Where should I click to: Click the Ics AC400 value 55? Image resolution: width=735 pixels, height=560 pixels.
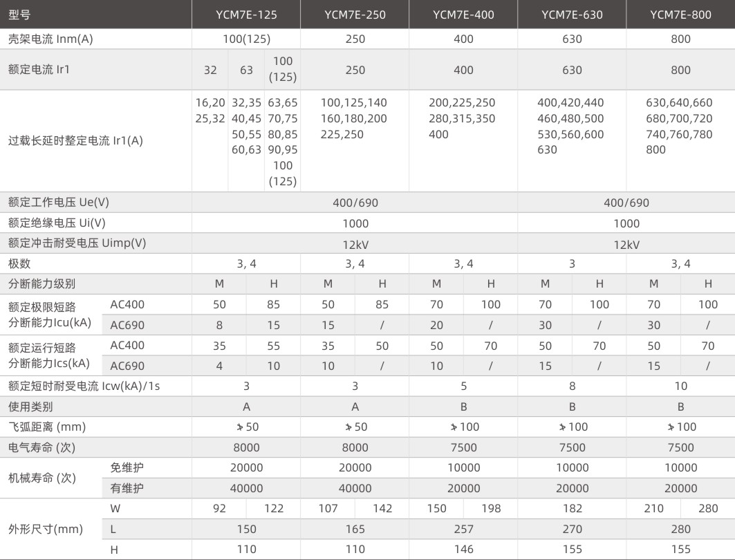273,346
